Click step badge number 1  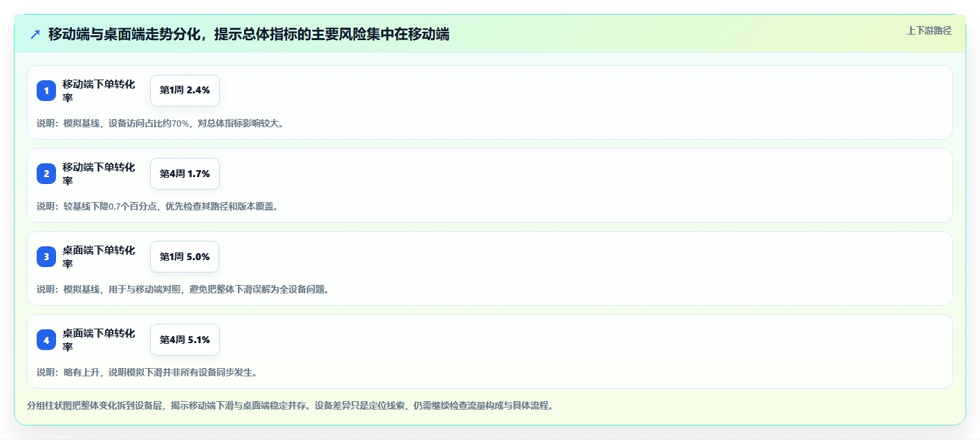pyautogui.click(x=46, y=91)
